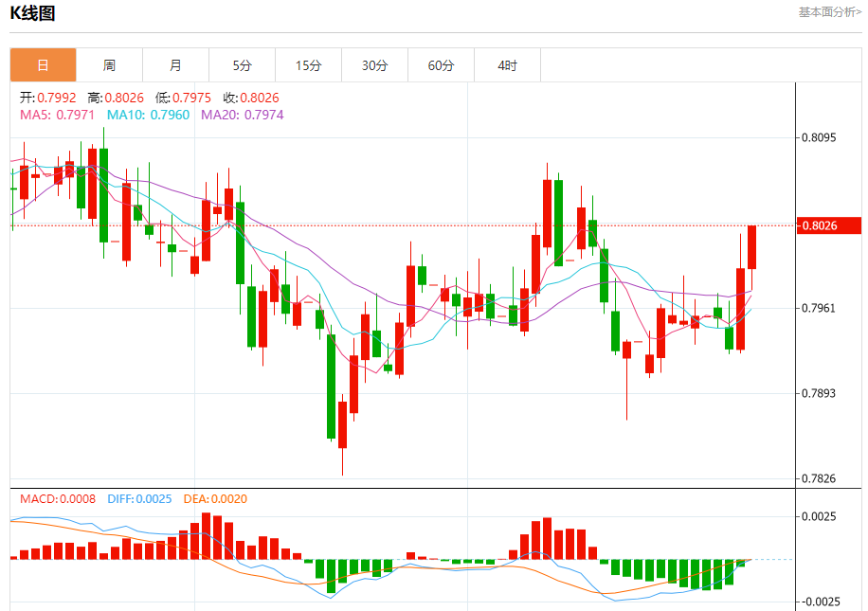Select the 日 daily chart tab
This screenshot has height=611, width=868.
tap(44, 65)
